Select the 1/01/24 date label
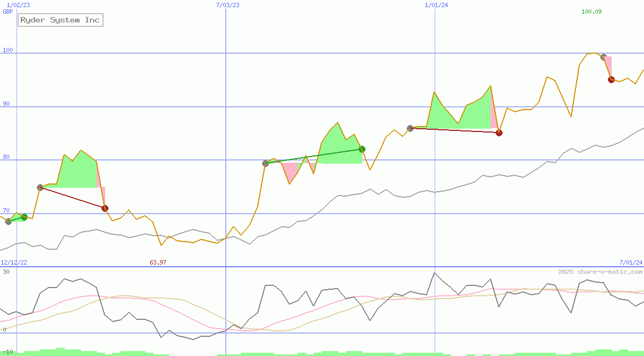Screen dimensions: 644x356 click(x=436, y=5)
